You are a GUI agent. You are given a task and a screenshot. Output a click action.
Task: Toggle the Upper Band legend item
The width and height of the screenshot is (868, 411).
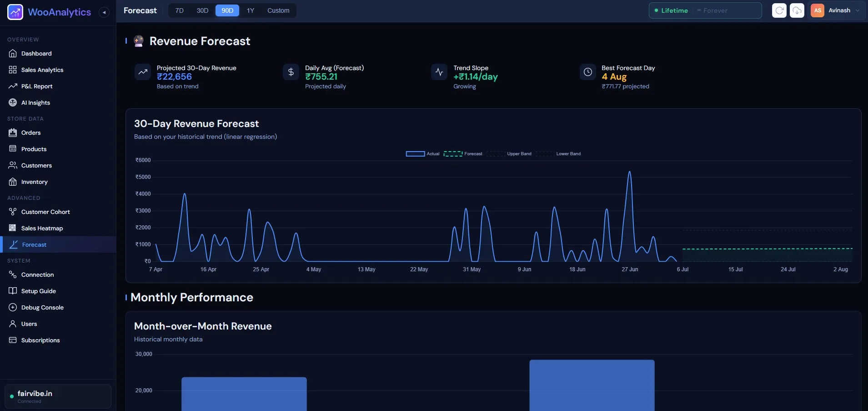[509, 154]
